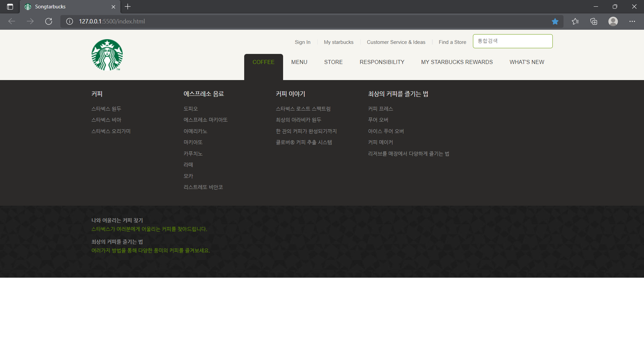Image resolution: width=644 pixels, height=345 pixels.
Task: Open the STORE navigation item
Action: 333,62
